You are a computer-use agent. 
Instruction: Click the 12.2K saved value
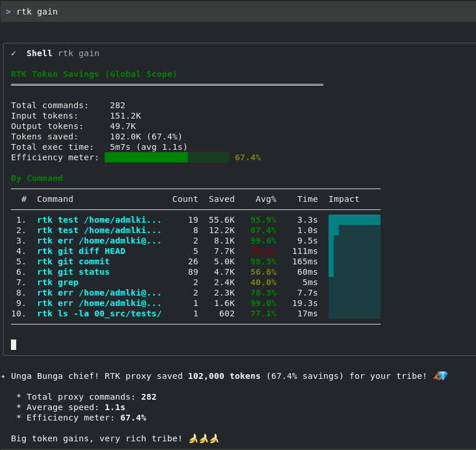tap(222, 230)
